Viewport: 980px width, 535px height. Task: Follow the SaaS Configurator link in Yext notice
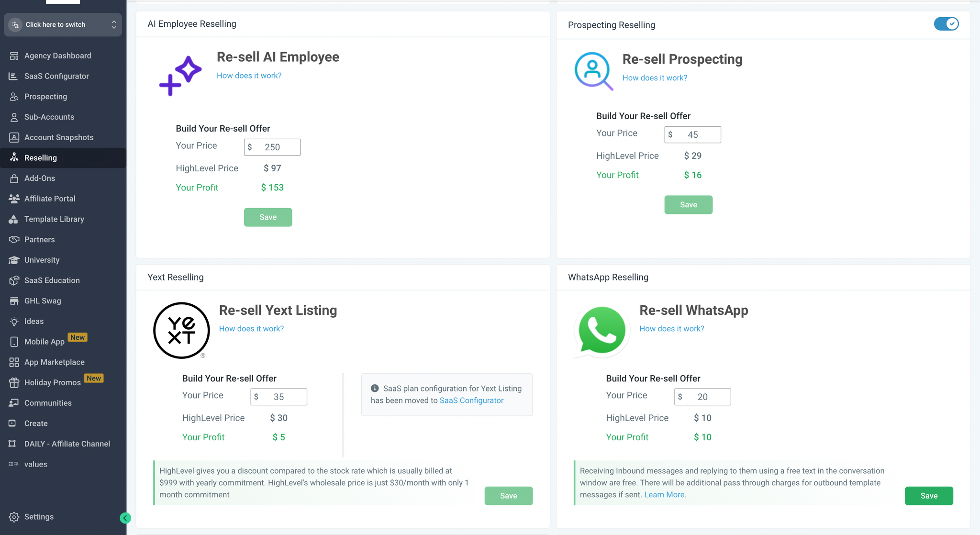click(x=471, y=401)
